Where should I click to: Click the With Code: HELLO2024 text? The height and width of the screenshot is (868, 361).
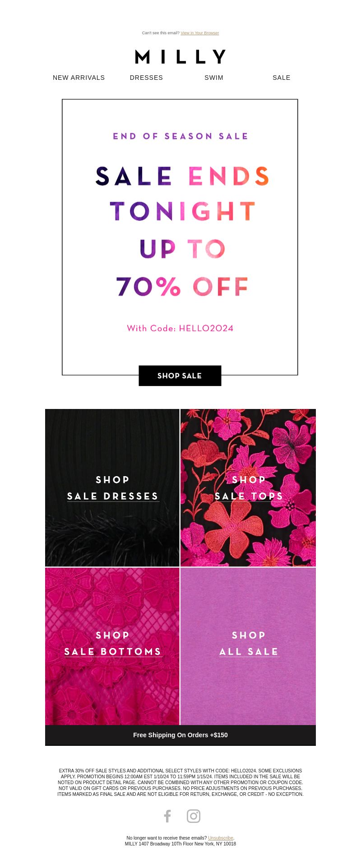(x=180, y=328)
